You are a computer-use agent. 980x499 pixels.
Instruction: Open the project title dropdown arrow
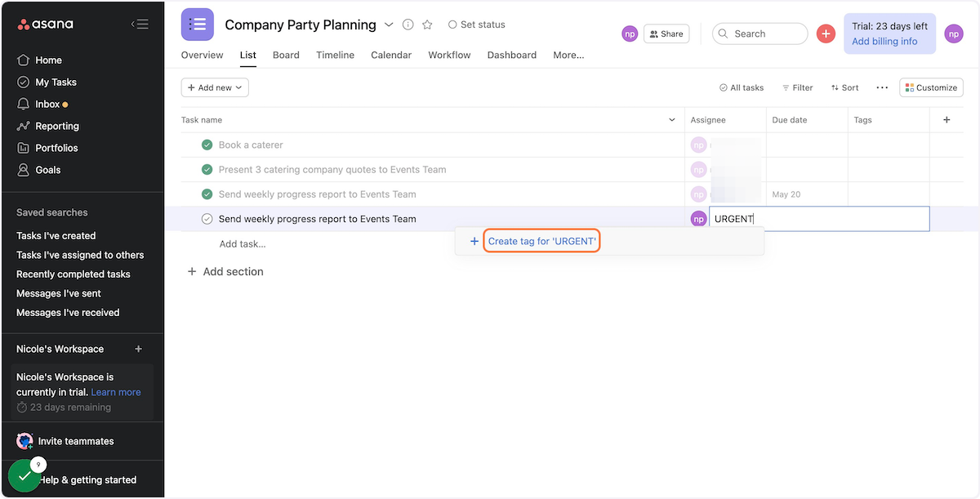[389, 25]
